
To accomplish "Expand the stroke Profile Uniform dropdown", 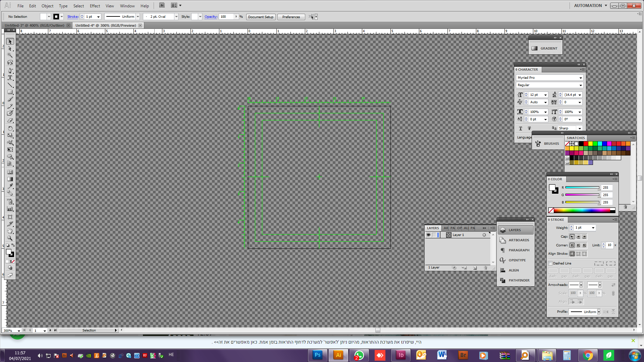I will (599, 312).
